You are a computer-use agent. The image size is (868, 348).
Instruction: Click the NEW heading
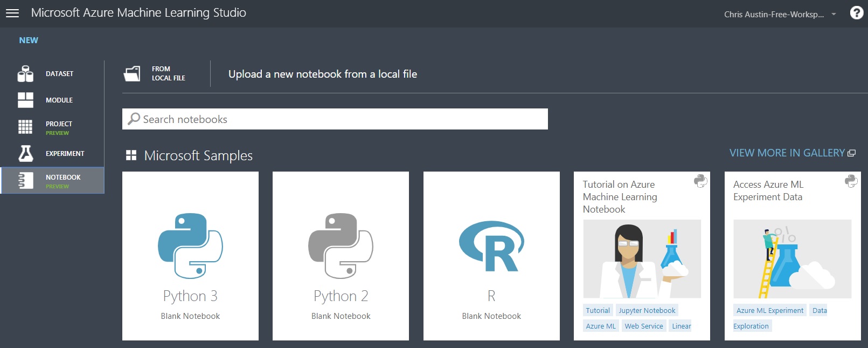point(29,40)
